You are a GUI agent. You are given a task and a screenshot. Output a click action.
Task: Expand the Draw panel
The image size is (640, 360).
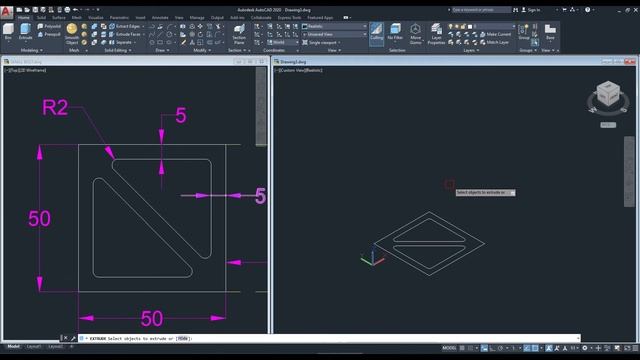pyautogui.click(x=162, y=50)
